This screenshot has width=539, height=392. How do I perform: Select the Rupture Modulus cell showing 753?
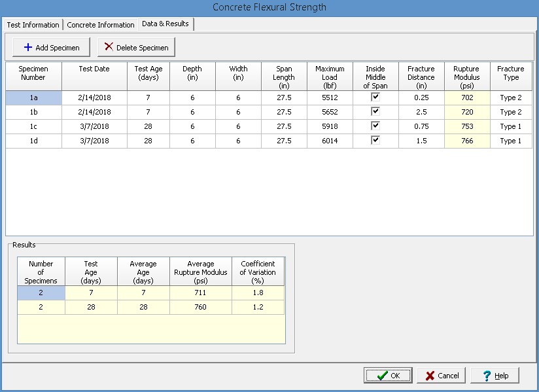(466, 126)
